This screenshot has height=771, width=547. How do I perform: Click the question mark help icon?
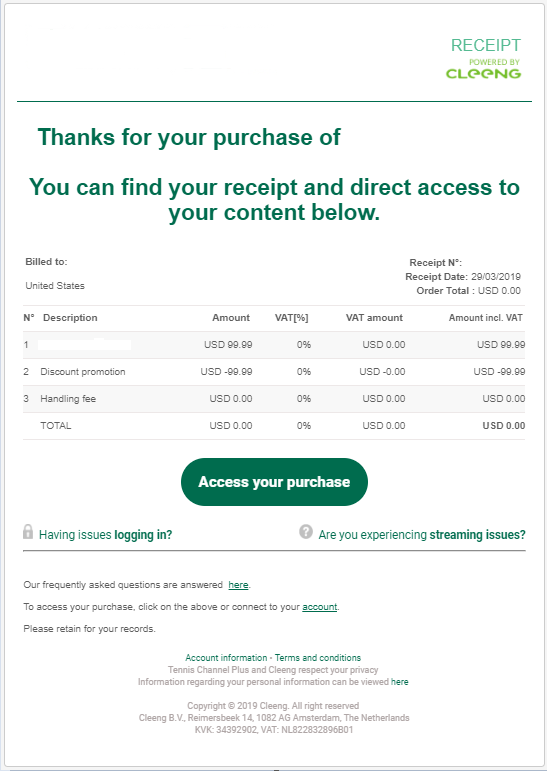tap(306, 532)
